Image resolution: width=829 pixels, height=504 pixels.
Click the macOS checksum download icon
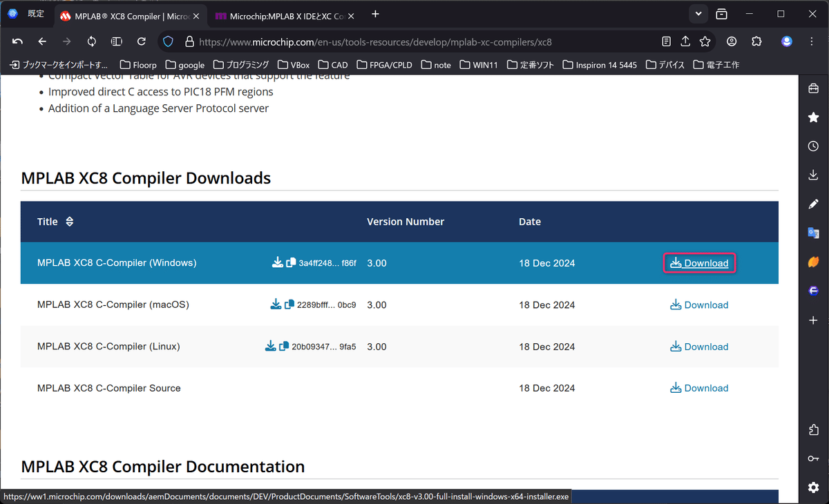click(x=275, y=304)
